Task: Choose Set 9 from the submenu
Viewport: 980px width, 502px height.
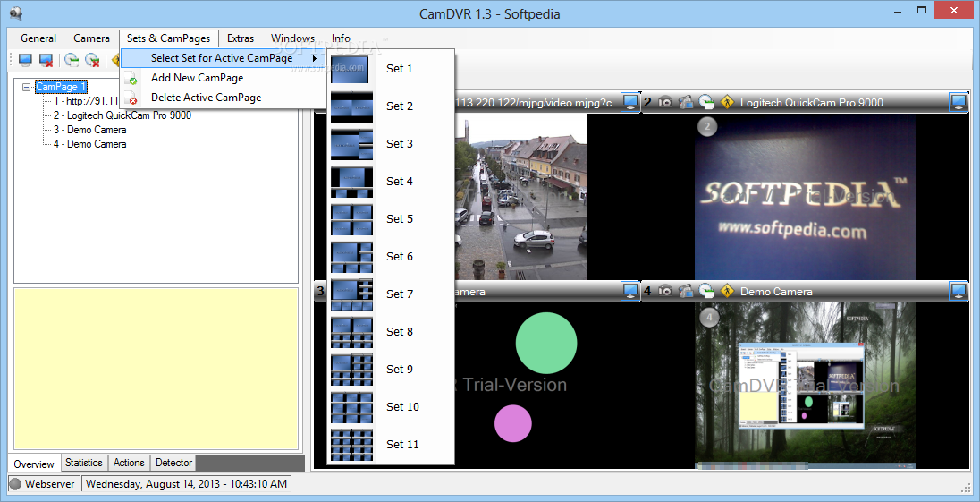Action: (x=391, y=369)
